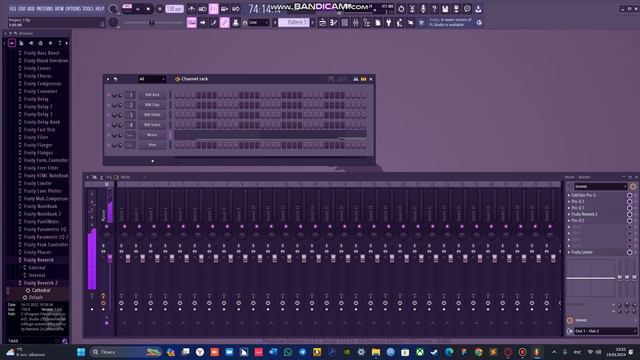640x360 pixels.
Task: Open the mixer view icon
Action: click(356, 23)
